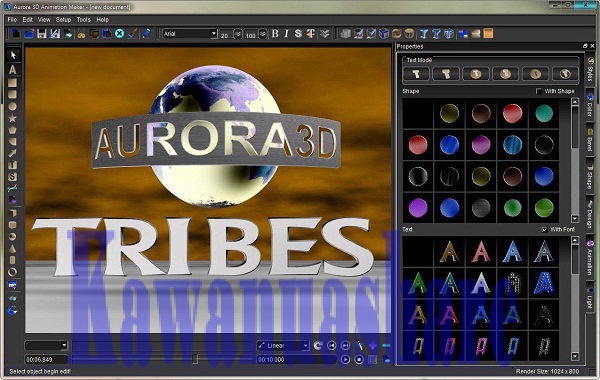Switch to the Styles side tab

click(590, 69)
